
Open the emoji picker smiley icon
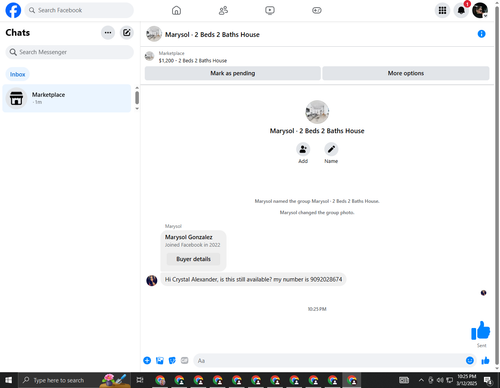tap(470, 360)
